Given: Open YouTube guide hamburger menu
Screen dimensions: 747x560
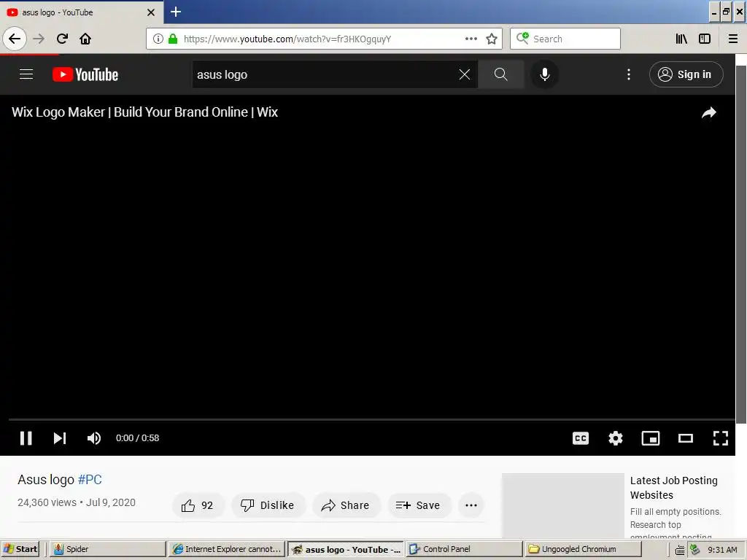Looking at the screenshot, I should pyautogui.click(x=26, y=74).
